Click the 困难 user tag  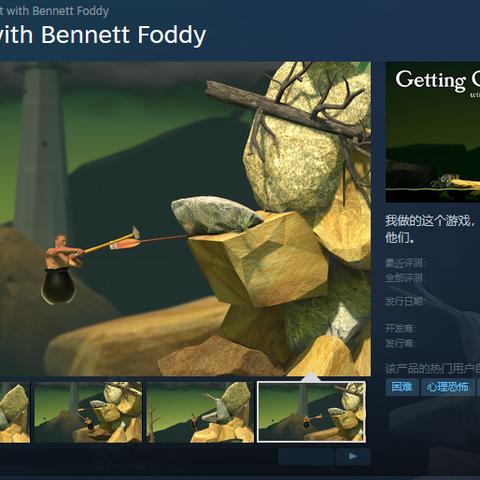pyautogui.click(x=402, y=387)
